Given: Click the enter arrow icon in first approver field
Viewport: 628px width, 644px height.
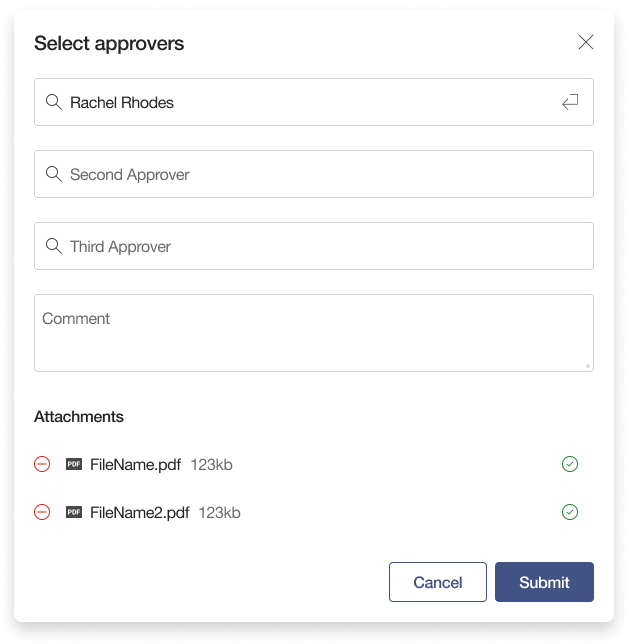Looking at the screenshot, I should pos(570,102).
